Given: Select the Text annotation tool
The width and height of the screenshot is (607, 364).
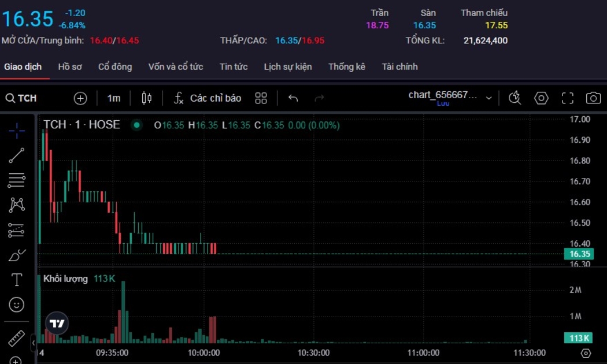Looking at the screenshot, I should pos(16,280).
